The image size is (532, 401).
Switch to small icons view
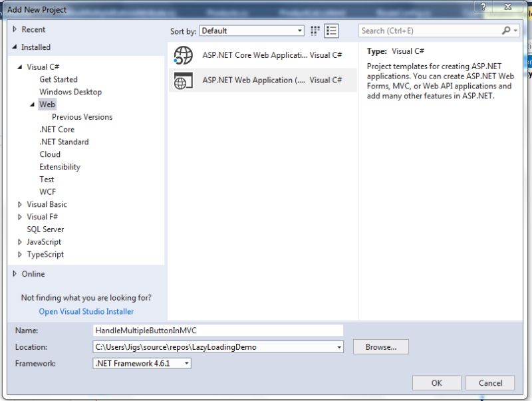[315, 31]
